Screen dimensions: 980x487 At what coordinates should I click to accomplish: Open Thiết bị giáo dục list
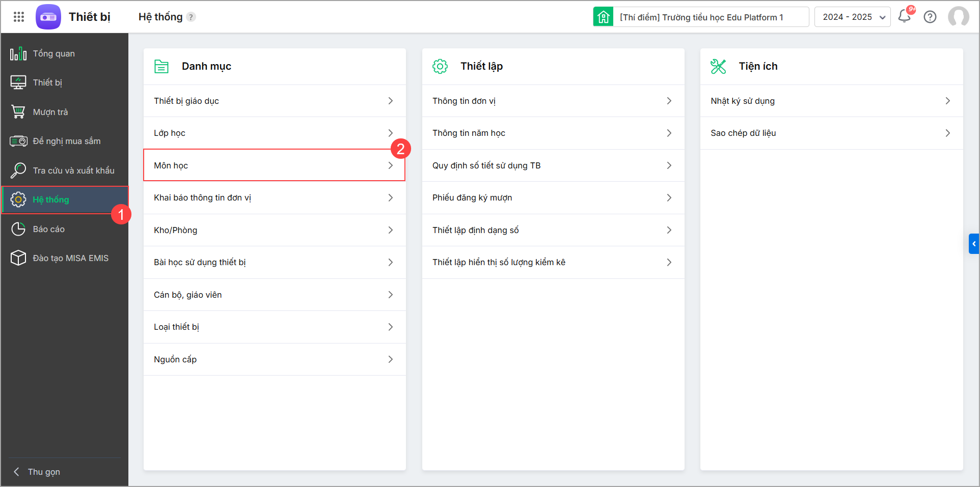[274, 101]
